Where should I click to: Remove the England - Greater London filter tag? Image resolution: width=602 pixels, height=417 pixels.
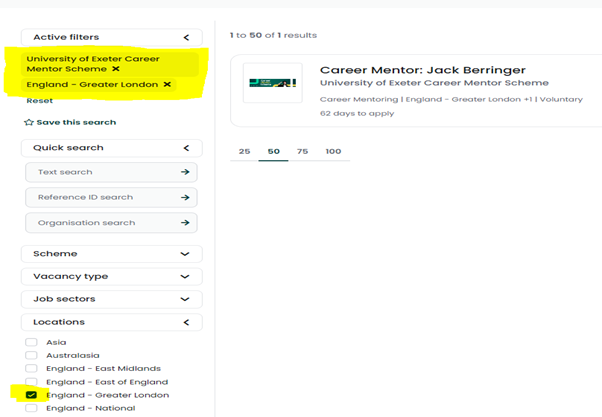[x=167, y=85]
